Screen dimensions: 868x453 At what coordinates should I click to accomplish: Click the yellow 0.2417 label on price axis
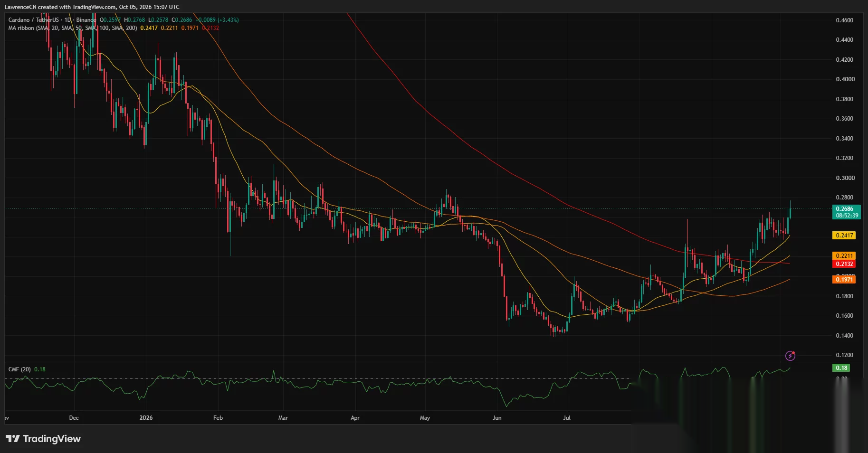[844, 236]
